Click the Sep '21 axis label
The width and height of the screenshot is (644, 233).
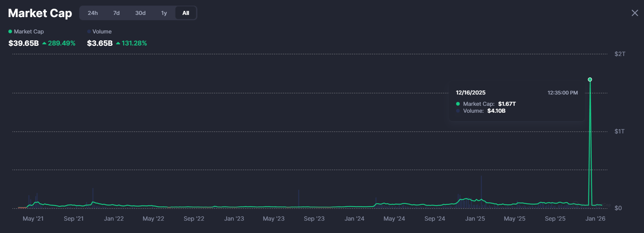click(74, 218)
